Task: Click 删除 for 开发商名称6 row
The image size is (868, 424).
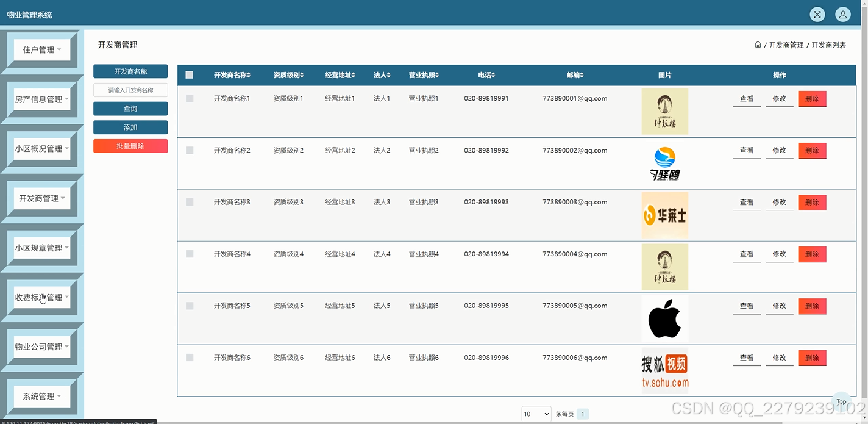Action: [812, 358]
